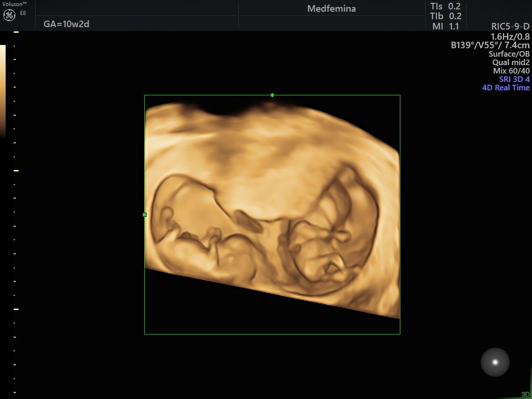532x399 pixels.
Task: Click the 4D Real Time mode label
Action: click(506, 88)
